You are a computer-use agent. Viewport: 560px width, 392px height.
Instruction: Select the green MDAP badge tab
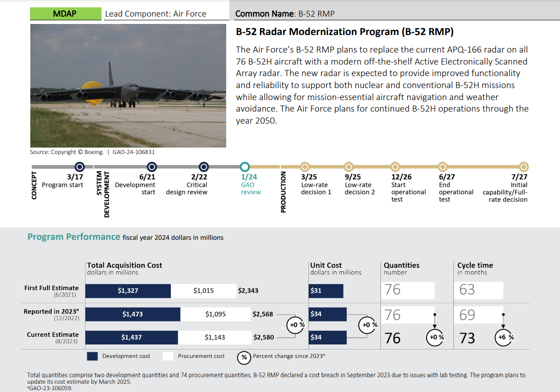coord(66,14)
